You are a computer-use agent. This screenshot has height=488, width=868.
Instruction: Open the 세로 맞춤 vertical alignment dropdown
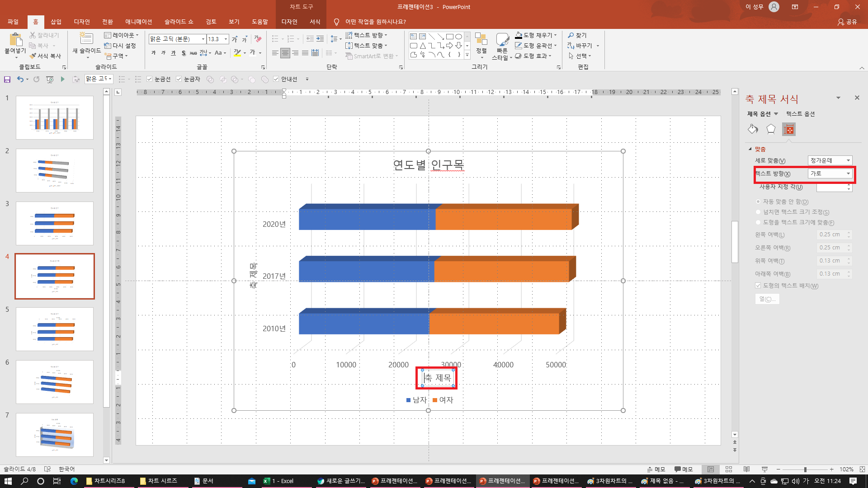point(848,160)
